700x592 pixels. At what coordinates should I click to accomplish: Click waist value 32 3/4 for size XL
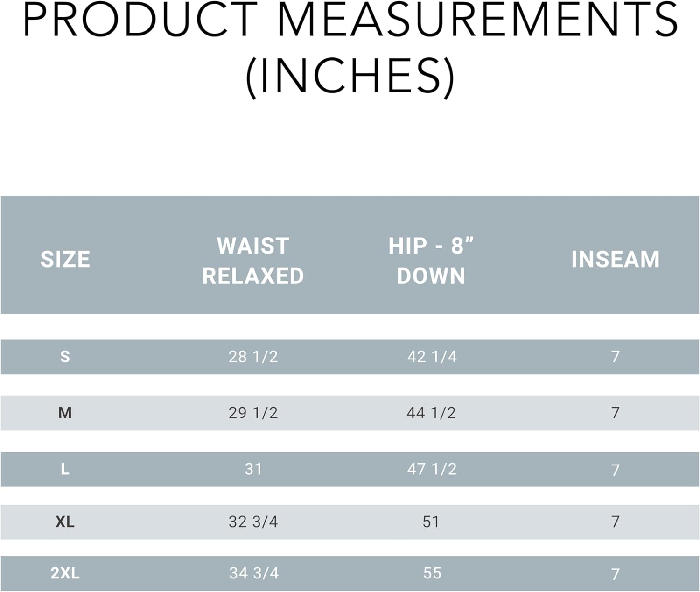pyautogui.click(x=253, y=522)
